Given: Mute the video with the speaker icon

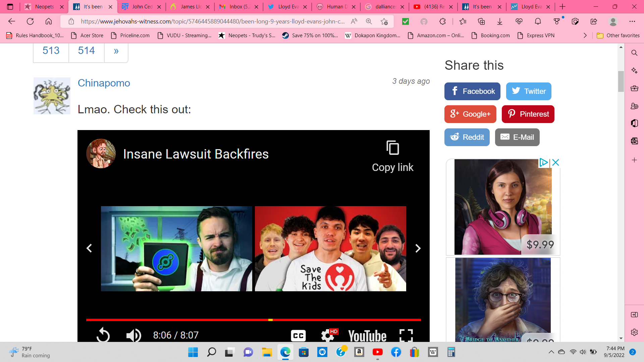Looking at the screenshot, I should pos(133,335).
